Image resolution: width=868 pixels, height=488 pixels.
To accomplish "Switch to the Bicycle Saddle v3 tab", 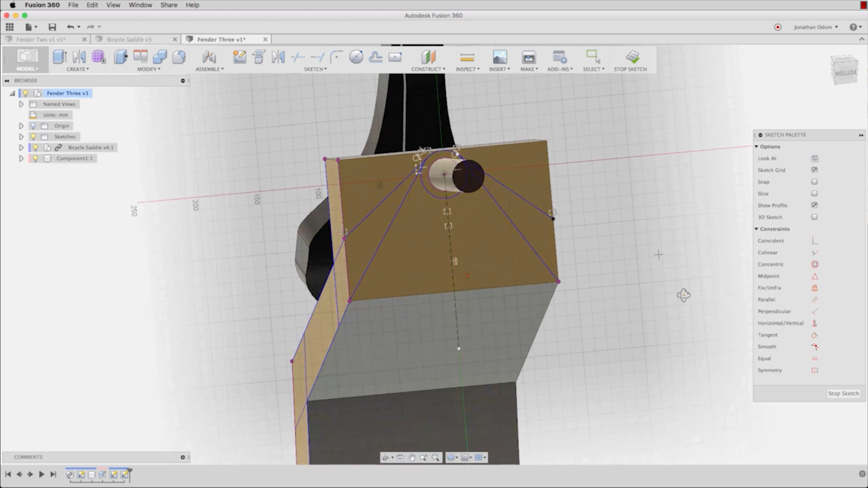I will coord(129,39).
